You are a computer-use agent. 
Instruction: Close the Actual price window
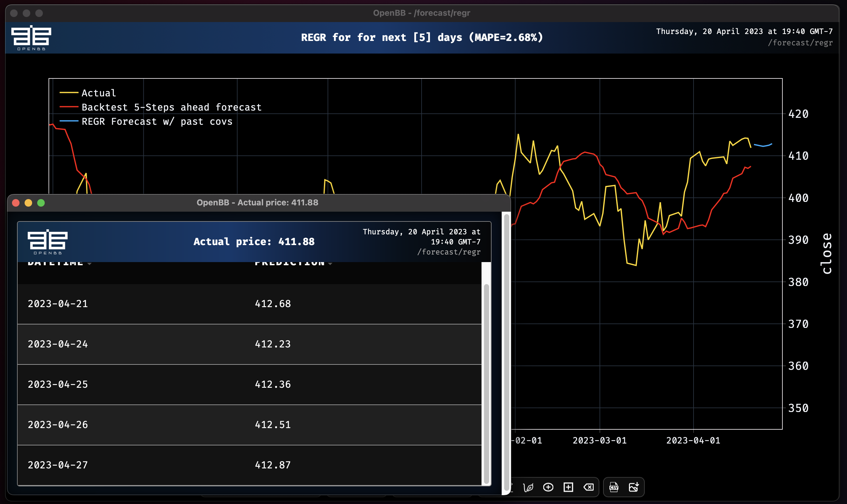(x=16, y=203)
